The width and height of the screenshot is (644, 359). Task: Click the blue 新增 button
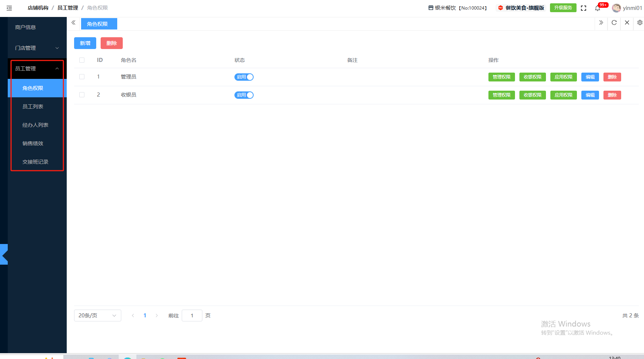coord(85,43)
